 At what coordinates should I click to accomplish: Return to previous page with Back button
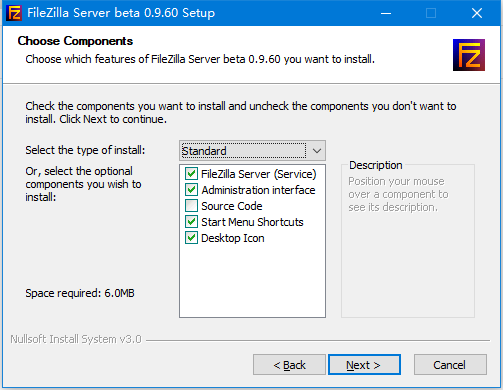pyautogui.click(x=289, y=365)
